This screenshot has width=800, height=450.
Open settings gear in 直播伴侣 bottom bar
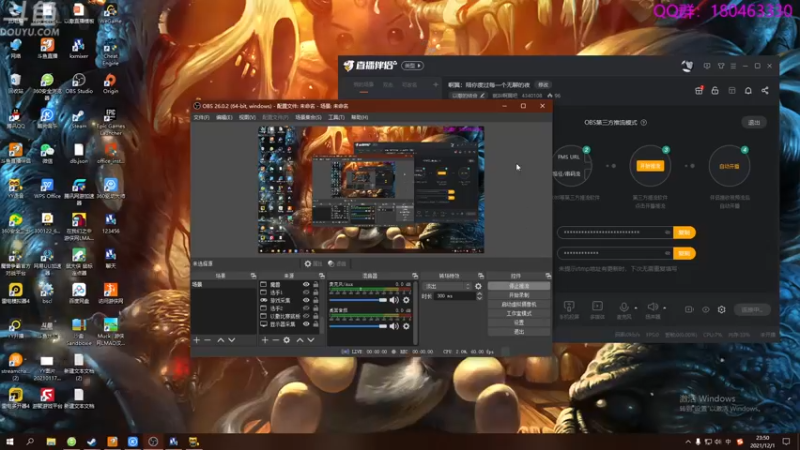click(721, 309)
